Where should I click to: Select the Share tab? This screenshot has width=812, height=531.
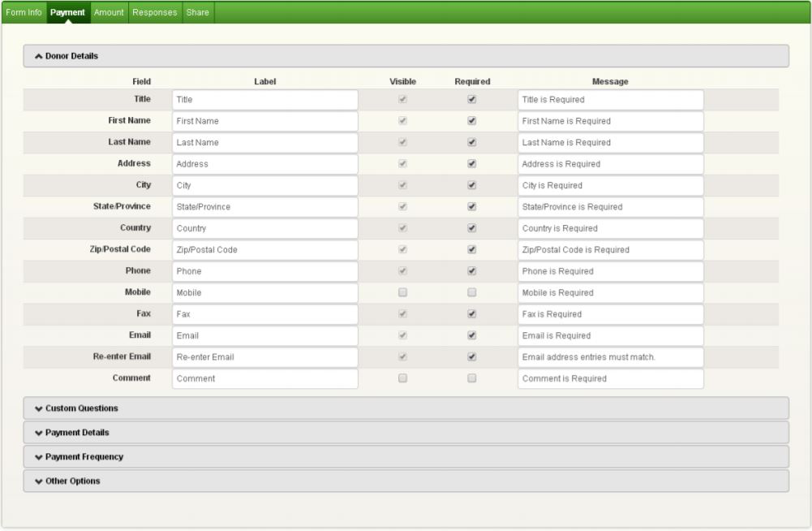point(197,12)
